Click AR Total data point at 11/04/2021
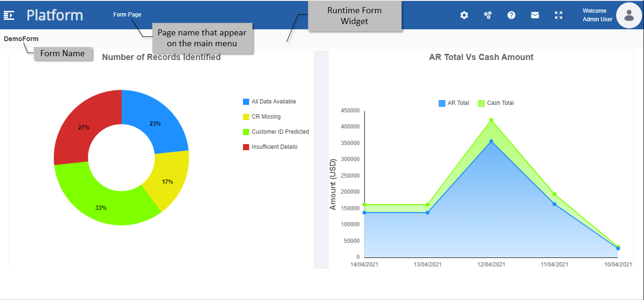 [555, 204]
